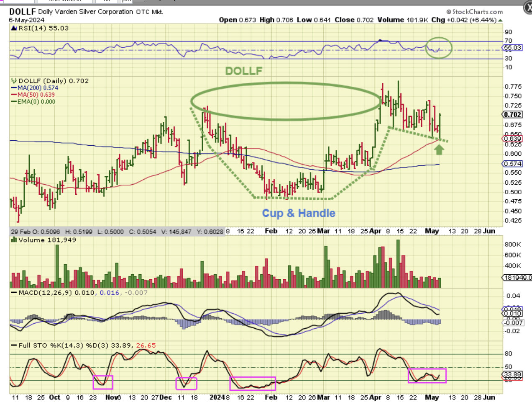Screen dimensions: 532x402
Task: Click the -0.007 MACD histogram axis tag
Action: [x=513, y=323]
